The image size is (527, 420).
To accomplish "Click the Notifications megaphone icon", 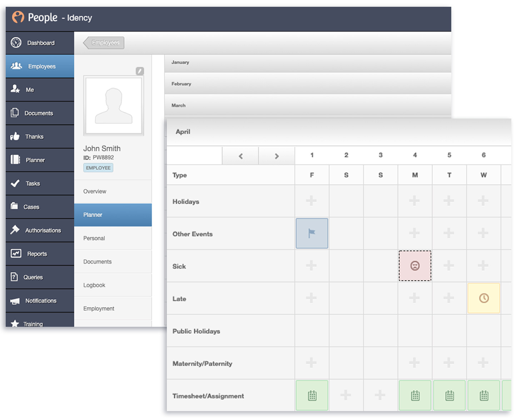I will (15, 301).
